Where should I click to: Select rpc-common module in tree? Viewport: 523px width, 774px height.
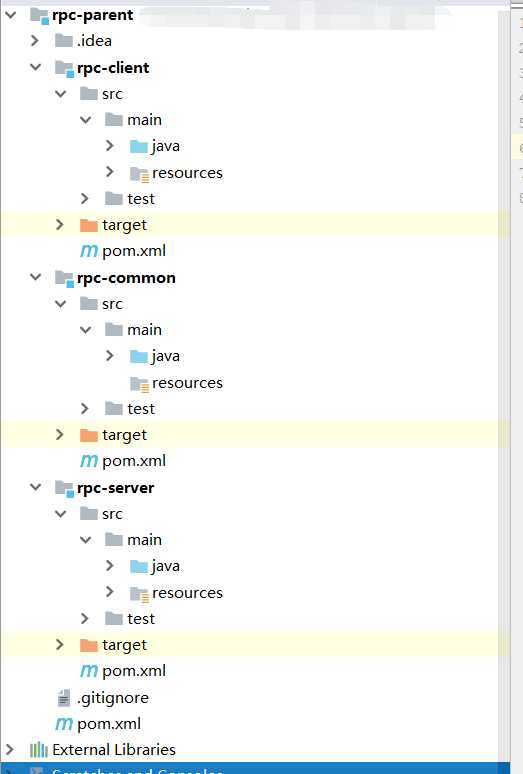point(126,278)
